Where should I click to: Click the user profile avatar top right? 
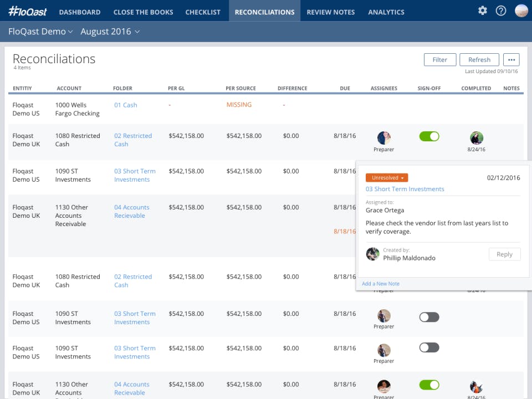coord(521,11)
